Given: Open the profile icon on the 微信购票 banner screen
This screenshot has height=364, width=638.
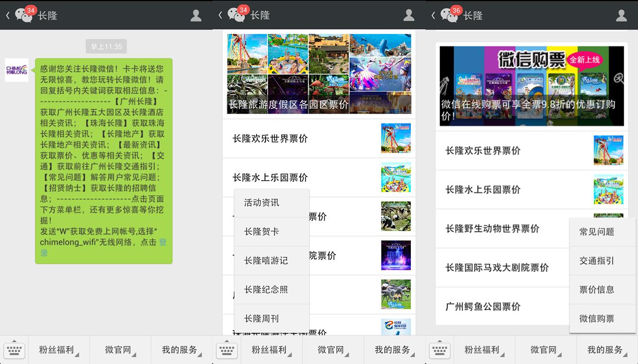Looking at the screenshot, I should (x=621, y=15).
